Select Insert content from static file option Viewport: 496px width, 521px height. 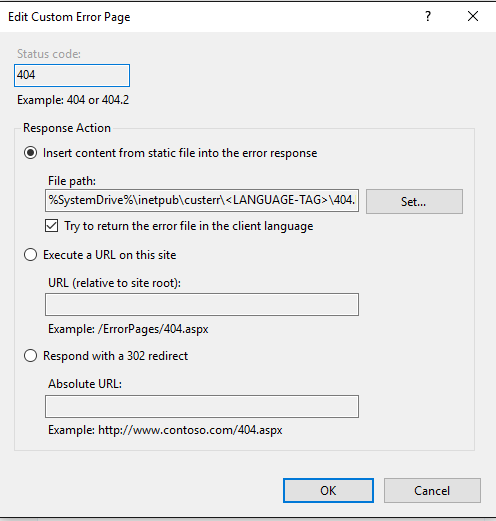coord(30,153)
